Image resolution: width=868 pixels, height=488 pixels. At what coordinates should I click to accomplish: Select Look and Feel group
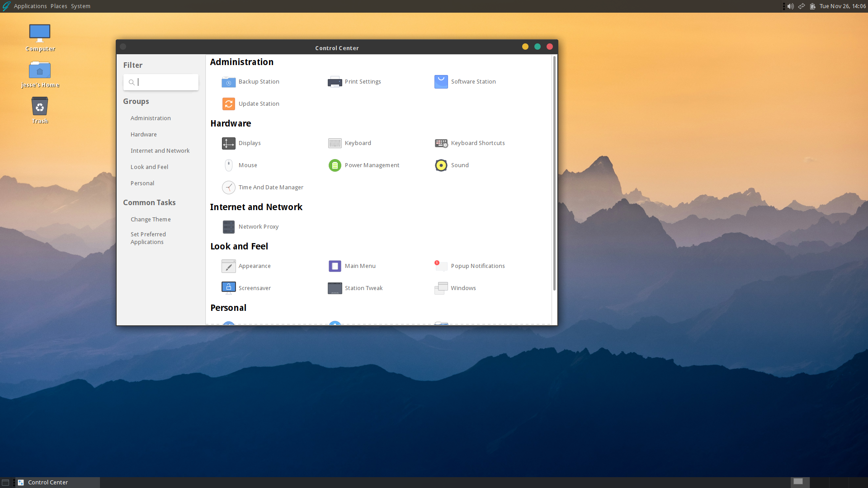[x=149, y=167]
